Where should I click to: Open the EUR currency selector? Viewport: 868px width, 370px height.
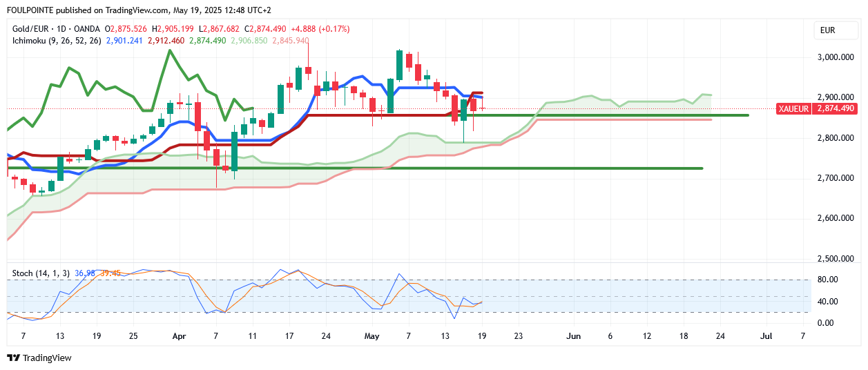click(x=827, y=30)
